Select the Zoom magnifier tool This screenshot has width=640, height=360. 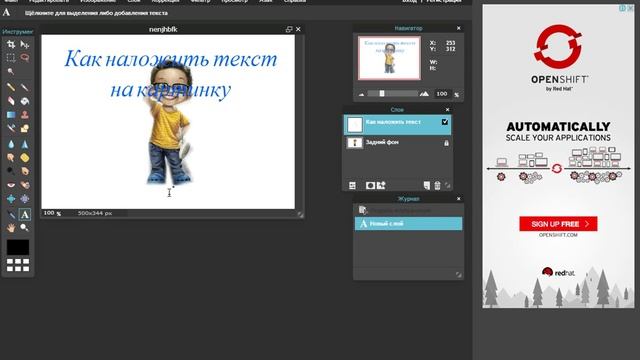click(24, 228)
